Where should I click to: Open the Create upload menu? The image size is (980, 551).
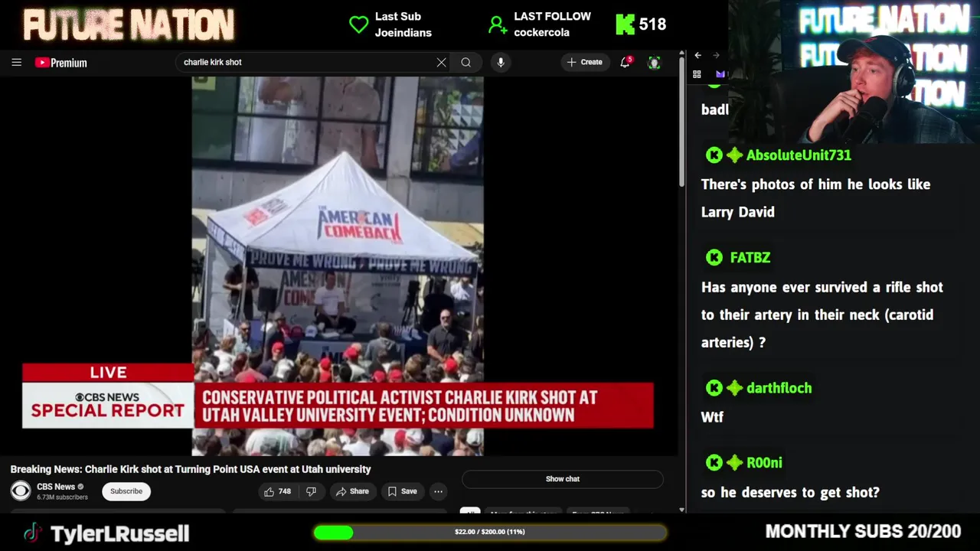pos(585,62)
